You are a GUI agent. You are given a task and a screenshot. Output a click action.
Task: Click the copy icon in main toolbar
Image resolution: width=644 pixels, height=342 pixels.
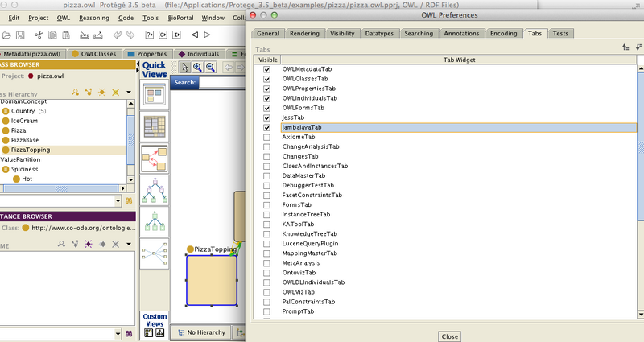click(52, 35)
